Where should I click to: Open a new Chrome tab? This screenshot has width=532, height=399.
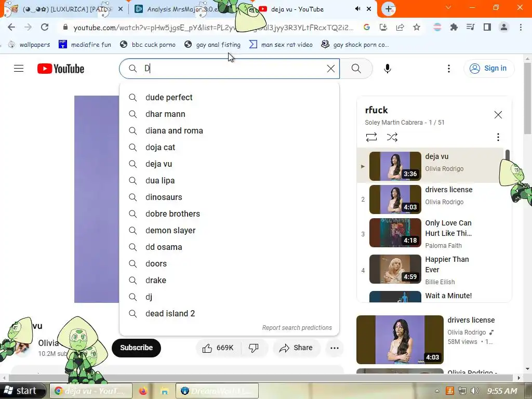(x=389, y=9)
